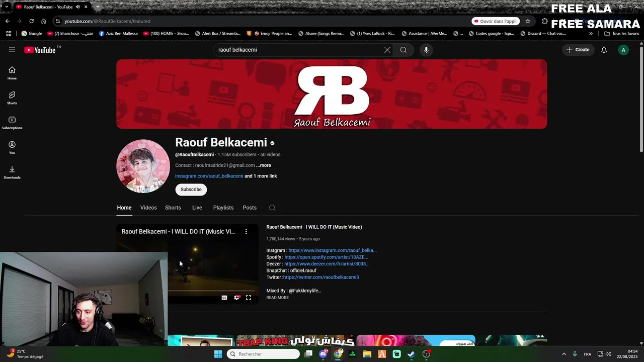Reload the current page

click(31, 21)
